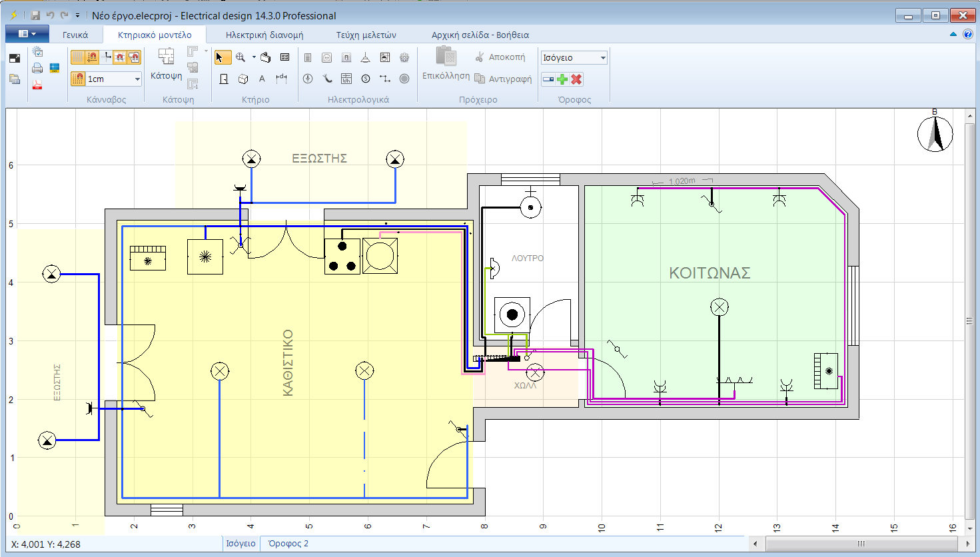Delete floor with the red X icon
This screenshot has width=980, height=557.
tap(576, 79)
